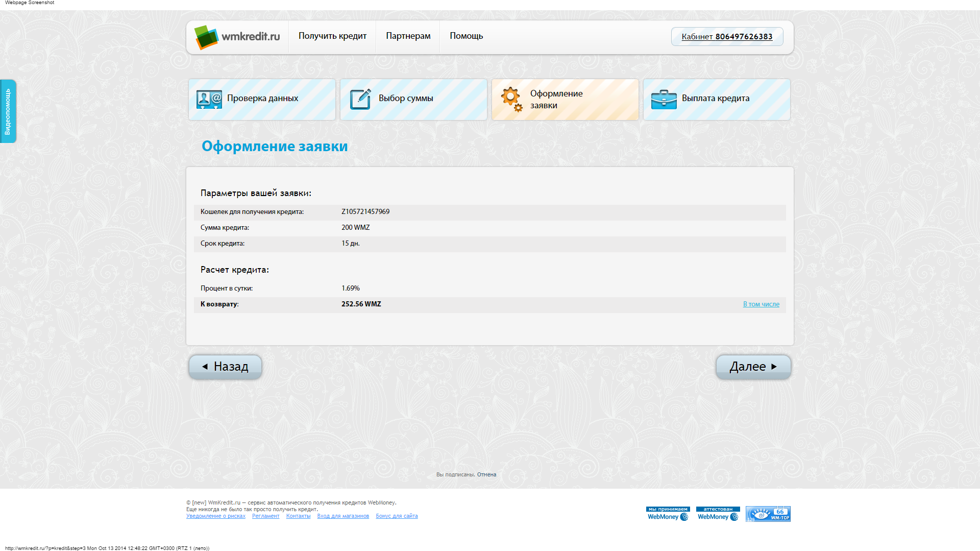Go to Выбор суммы step
Image resolution: width=980 pixels, height=551 pixels.
(x=413, y=100)
